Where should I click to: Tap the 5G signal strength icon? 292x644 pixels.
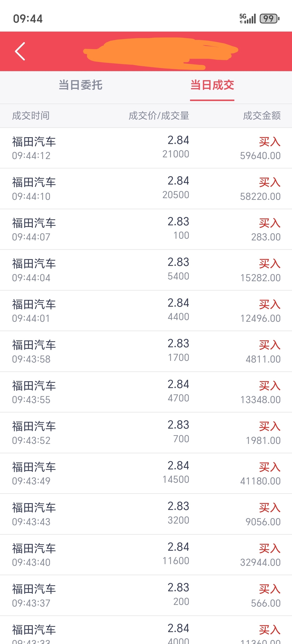coord(248,18)
